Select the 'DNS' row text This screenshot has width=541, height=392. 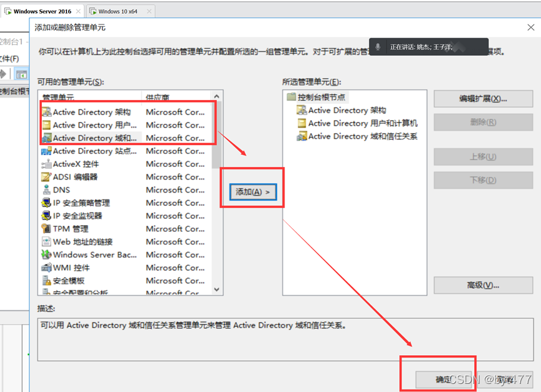61,190
